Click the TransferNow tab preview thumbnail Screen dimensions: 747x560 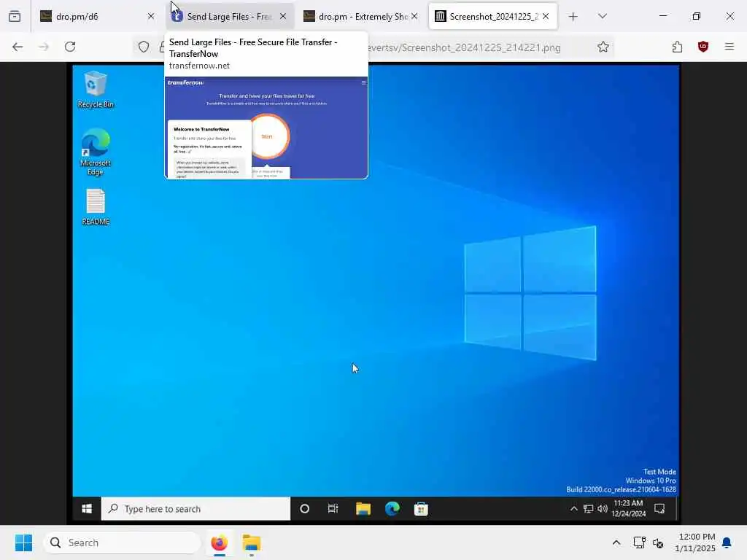(266, 128)
